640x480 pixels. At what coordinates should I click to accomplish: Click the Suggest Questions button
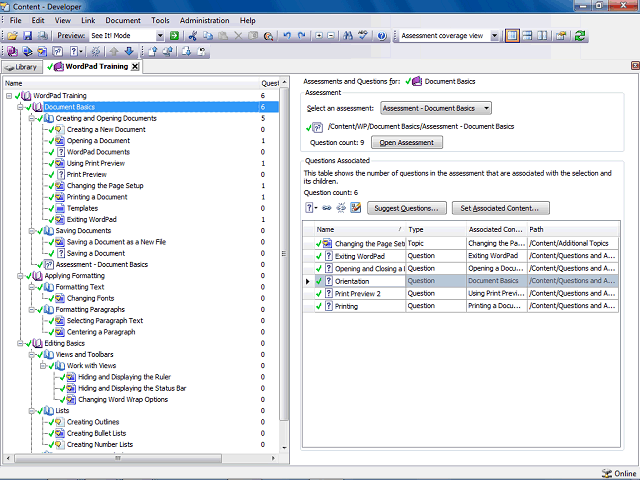pos(407,208)
